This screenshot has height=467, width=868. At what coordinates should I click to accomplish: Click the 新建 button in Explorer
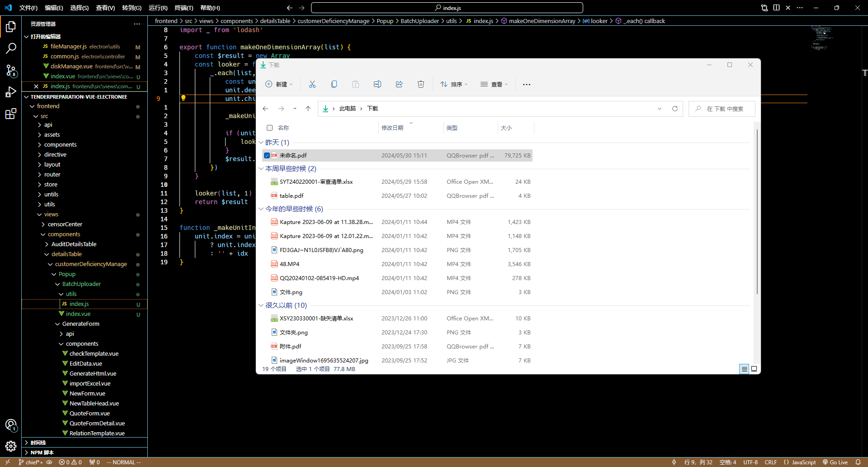point(279,84)
